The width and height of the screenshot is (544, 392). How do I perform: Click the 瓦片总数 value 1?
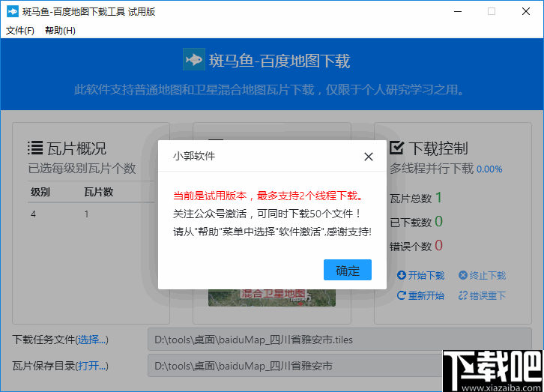[438, 198]
